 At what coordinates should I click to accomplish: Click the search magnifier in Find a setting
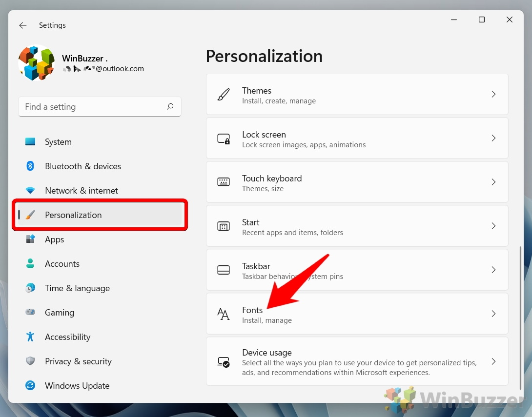pyautogui.click(x=170, y=106)
